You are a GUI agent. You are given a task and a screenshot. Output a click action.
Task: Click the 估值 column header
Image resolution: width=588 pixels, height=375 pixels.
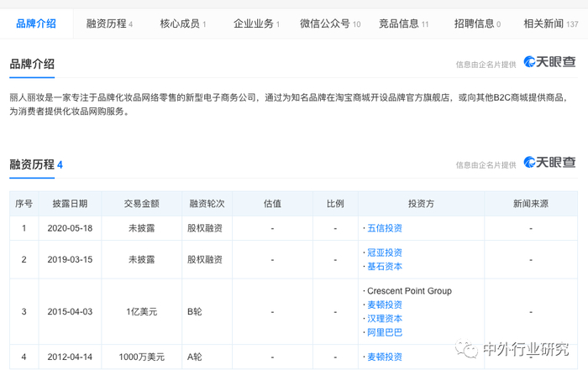272,203
